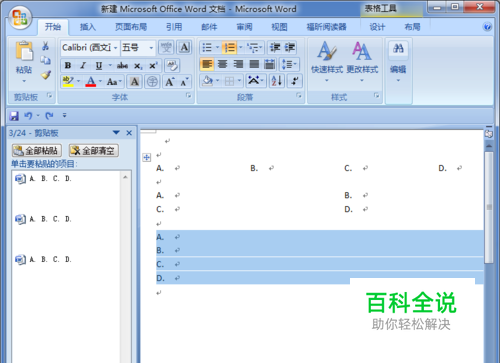The height and width of the screenshot is (363, 500).
Task: Apply red font color
Action: coord(91,81)
